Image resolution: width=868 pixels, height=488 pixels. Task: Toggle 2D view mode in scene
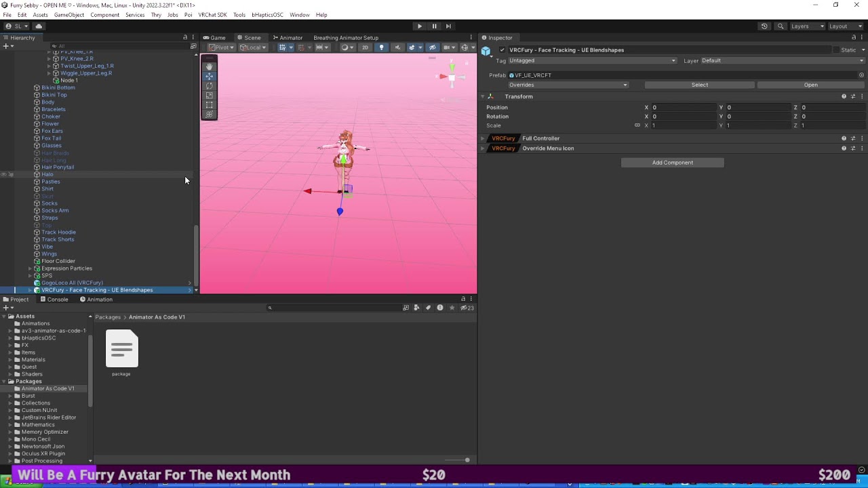[x=365, y=47]
